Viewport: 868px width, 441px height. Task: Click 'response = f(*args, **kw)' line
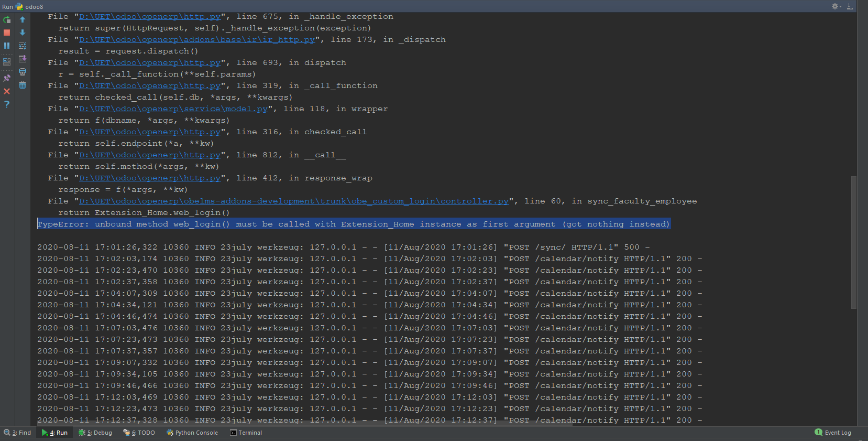coord(123,190)
